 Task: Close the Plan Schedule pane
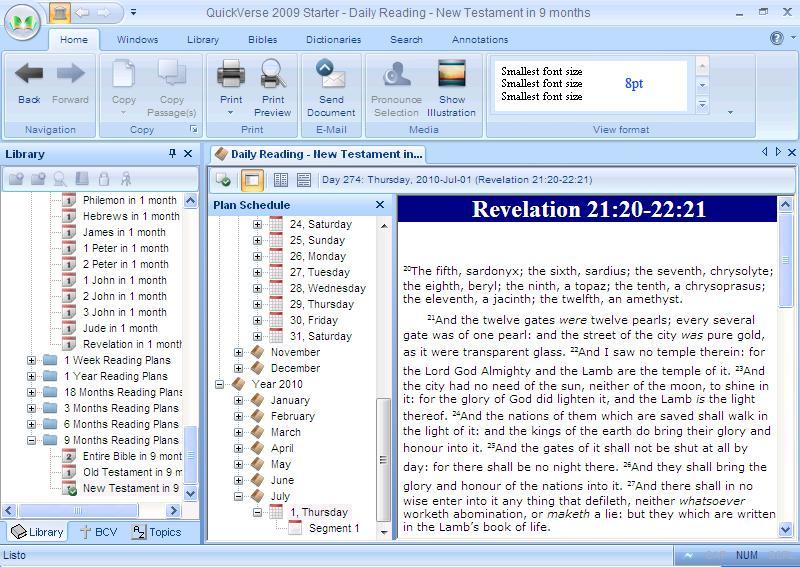click(380, 205)
